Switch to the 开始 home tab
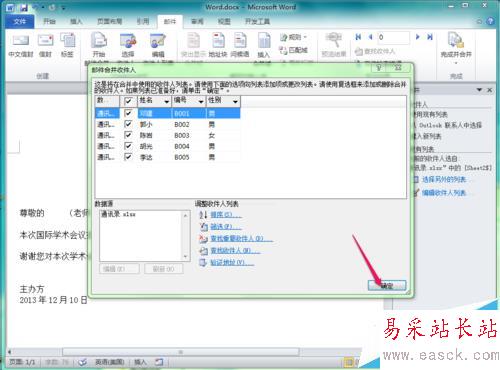Viewport: 500px width, 370px height. point(49,22)
